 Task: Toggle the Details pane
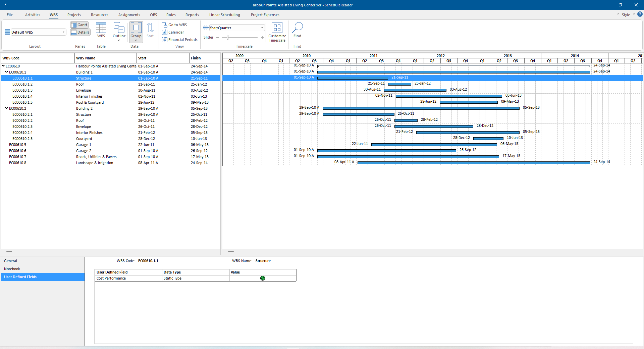80,32
